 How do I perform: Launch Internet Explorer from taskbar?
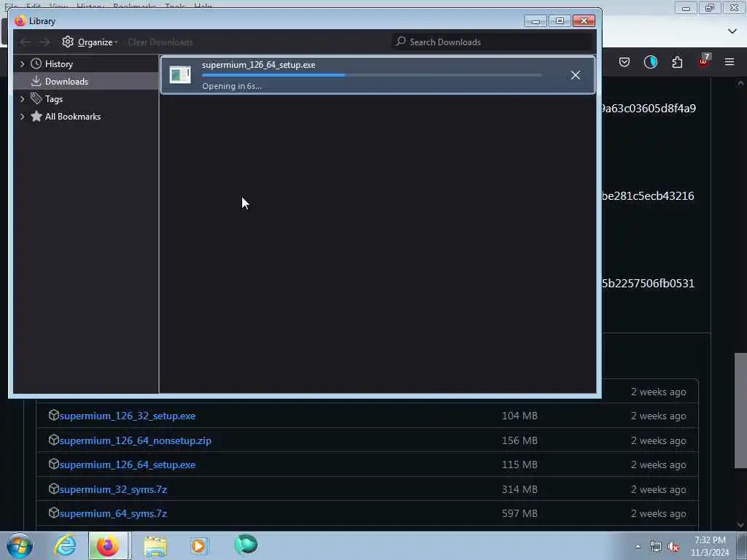tap(65, 545)
